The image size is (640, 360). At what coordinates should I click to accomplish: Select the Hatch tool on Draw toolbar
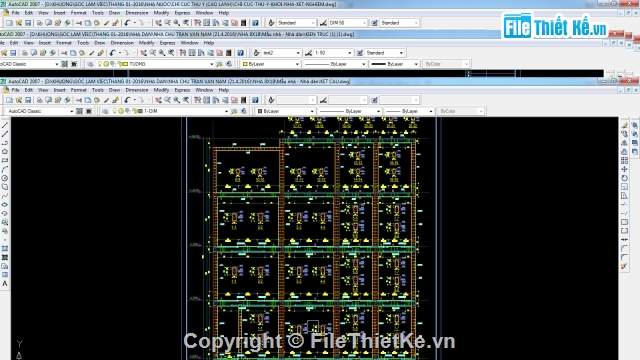click(x=5, y=249)
